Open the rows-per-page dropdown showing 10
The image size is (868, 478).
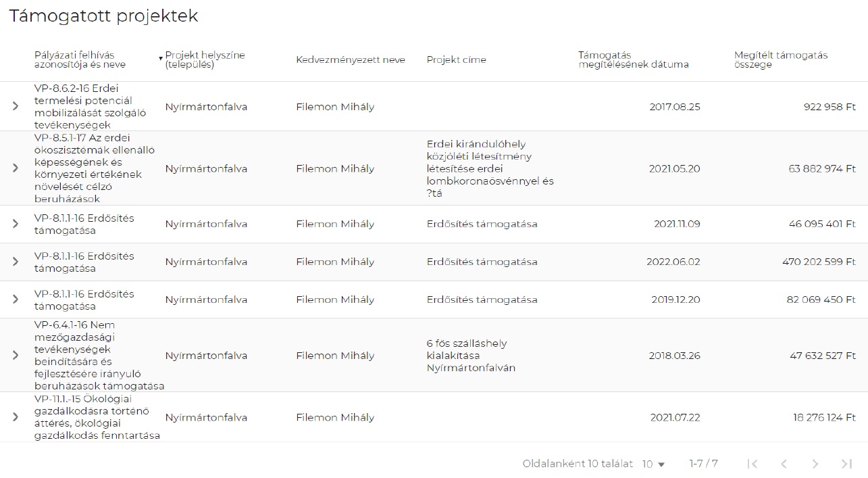tap(653, 464)
